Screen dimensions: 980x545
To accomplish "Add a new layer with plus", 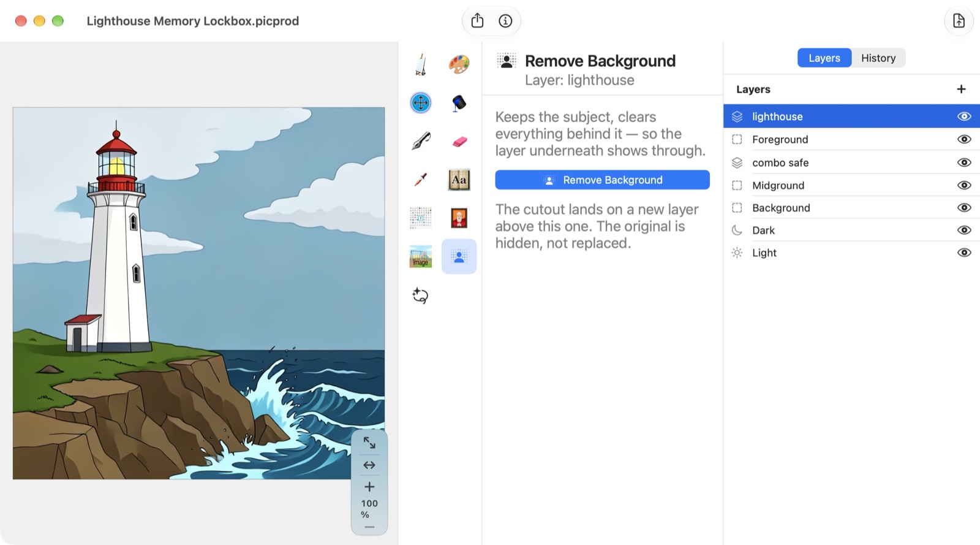I will coord(961,90).
